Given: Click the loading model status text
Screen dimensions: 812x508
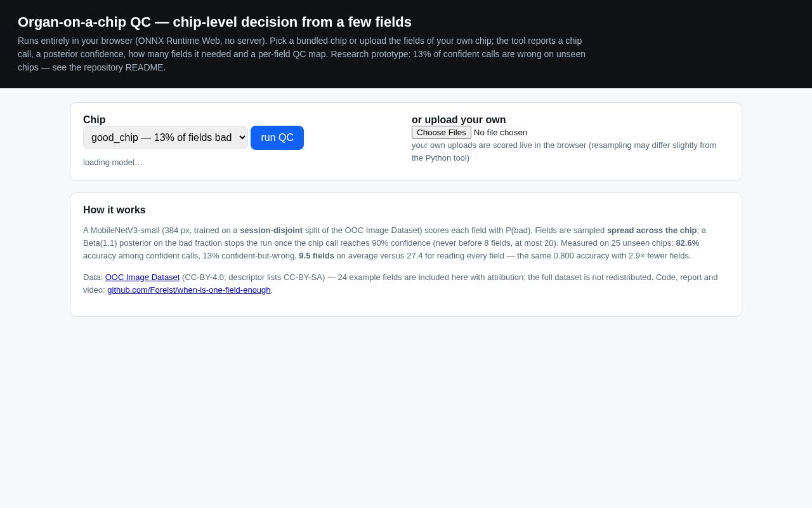Looking at the screenshot, I should 113,162.
